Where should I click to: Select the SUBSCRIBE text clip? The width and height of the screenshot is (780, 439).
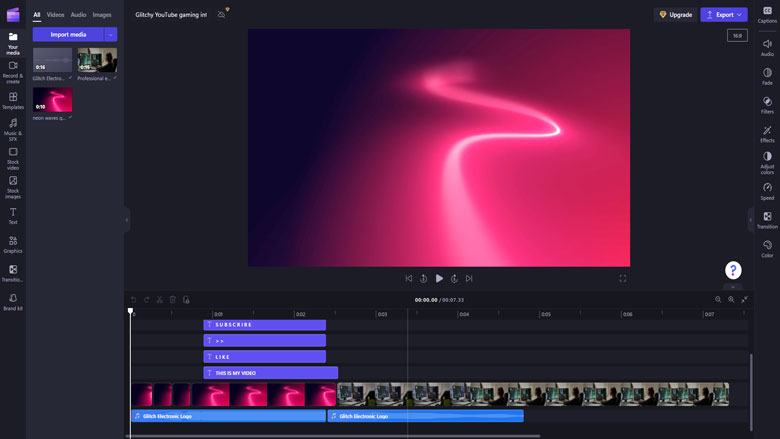[x=265, y=325]
